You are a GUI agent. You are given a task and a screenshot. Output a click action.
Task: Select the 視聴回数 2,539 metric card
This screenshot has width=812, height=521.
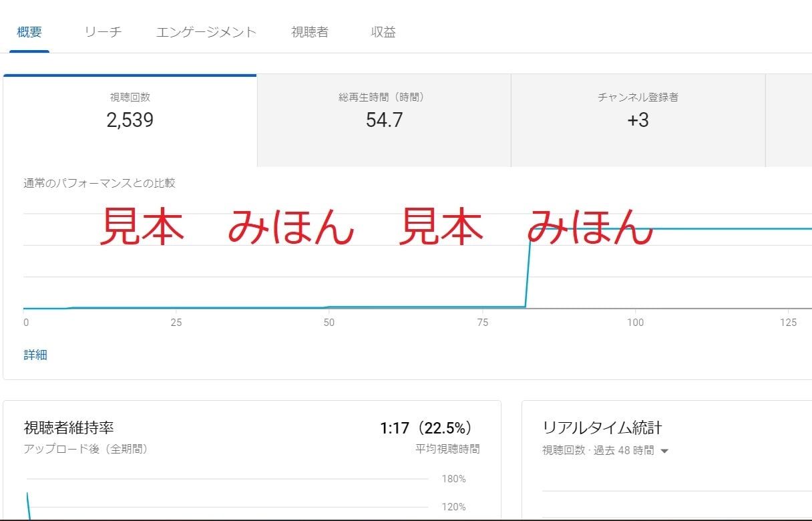(130, 120)
